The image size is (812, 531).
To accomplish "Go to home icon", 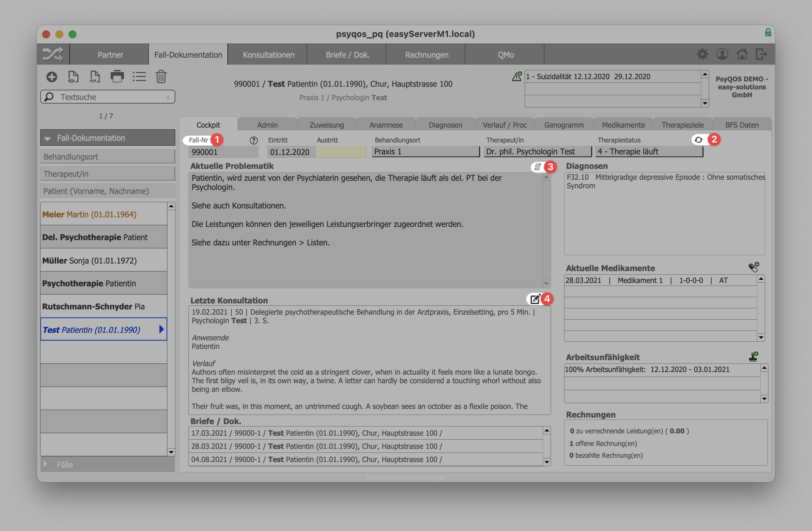I will coord(742,54).
